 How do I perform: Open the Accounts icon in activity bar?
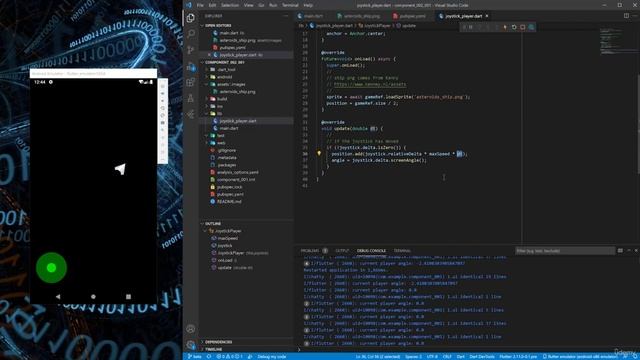[191, 329]
